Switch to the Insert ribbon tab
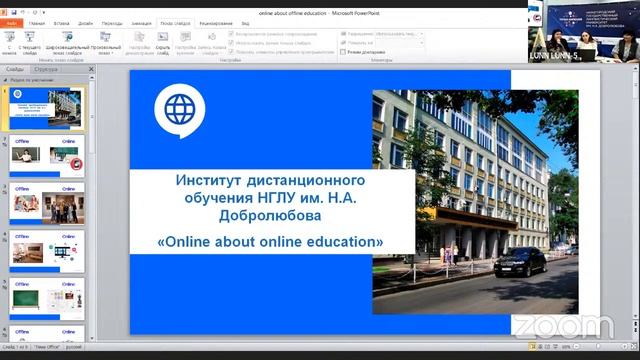 pos(61,23)
